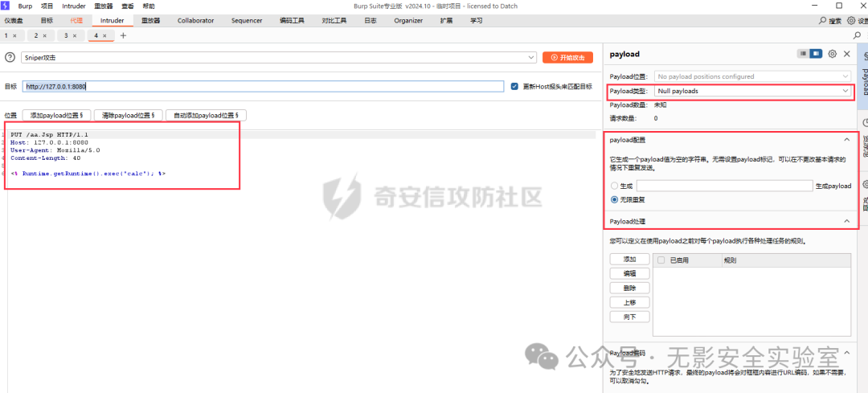This screenshot has width=868, height=393.
Task: Click the Content-Length: 40 line
Action: (x=45, y=158)
